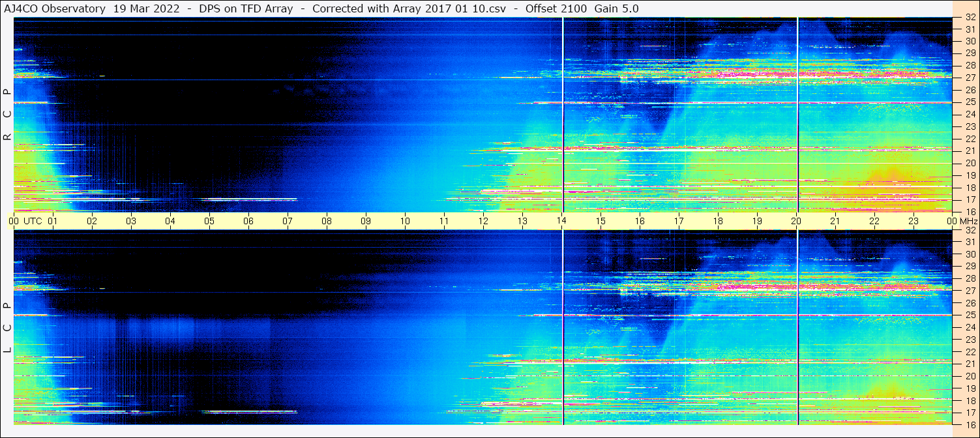Select the 20 hour tick on time axis
This screenshot has height=438, width=980.
pos(796,221)
